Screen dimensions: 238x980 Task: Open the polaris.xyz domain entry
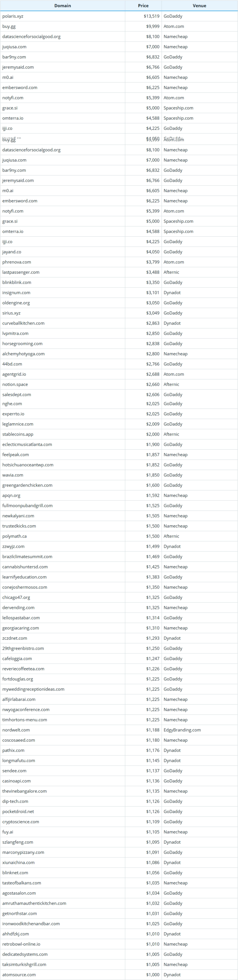13,16
